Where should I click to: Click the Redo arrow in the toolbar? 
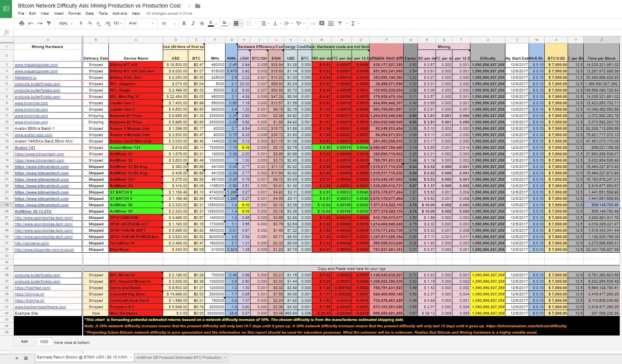[40, 23]
